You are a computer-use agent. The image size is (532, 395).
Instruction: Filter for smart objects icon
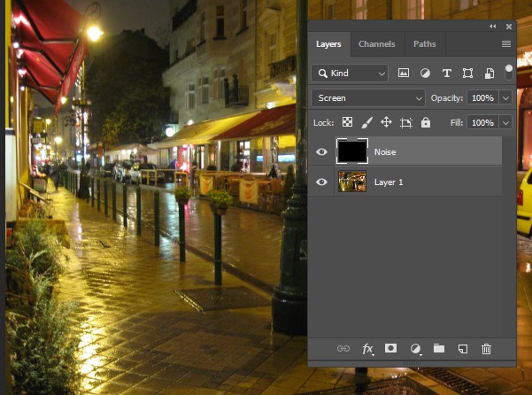pos(489,73)
